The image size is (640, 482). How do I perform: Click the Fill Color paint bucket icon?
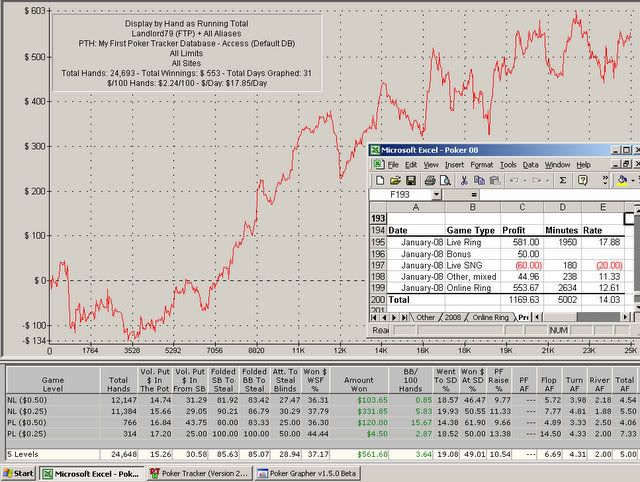(x=622, y=180)
